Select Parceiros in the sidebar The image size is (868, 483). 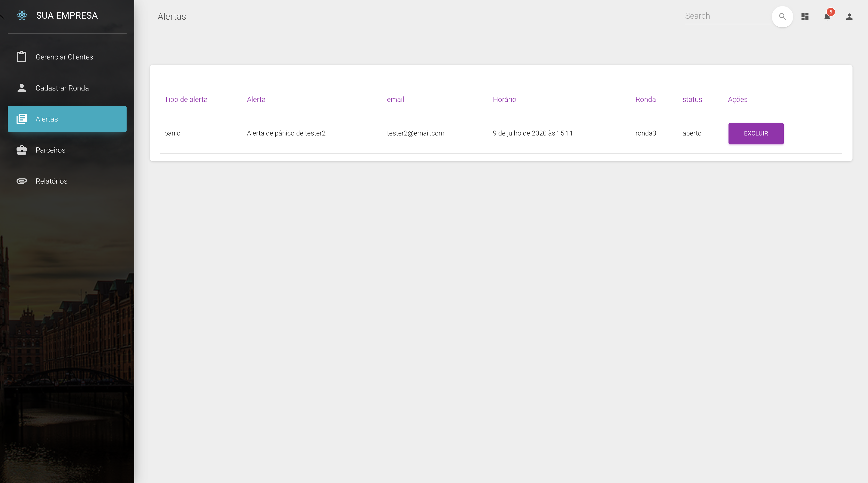point(51,150)
